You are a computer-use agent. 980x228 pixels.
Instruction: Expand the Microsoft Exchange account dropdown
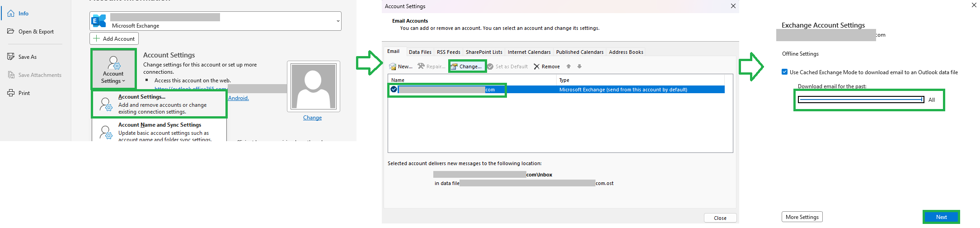click(338, 21)
